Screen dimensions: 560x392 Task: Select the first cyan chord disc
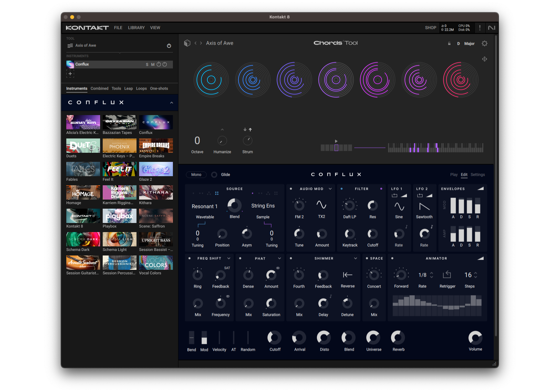[211, 80]
